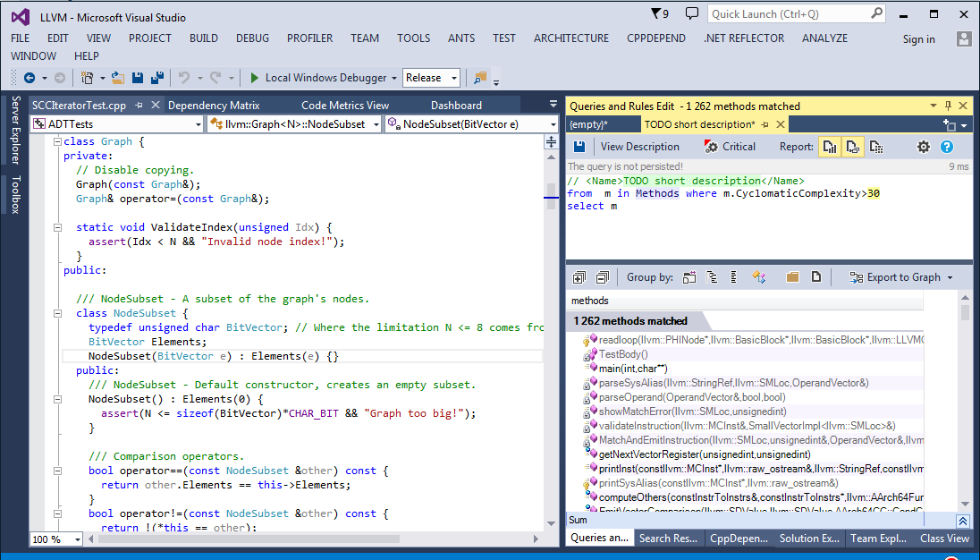
Task: Expand all results with the plus icon
Action: coord(579,277)
